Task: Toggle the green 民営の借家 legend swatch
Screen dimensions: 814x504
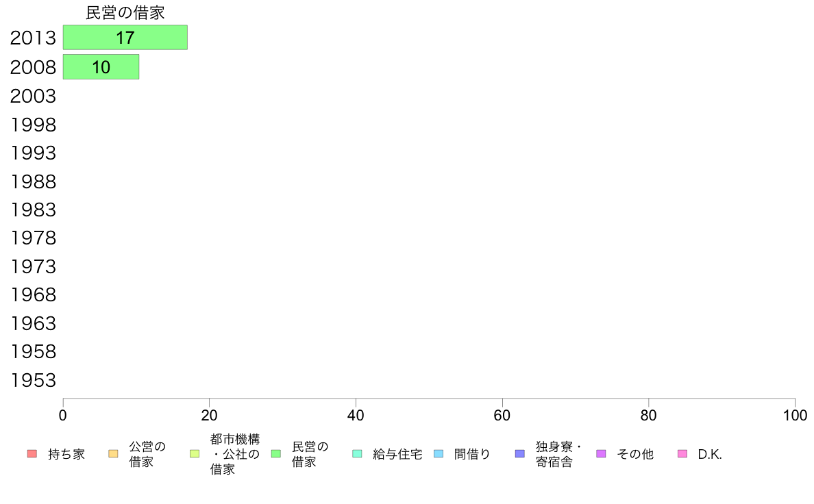Action: 276,453
